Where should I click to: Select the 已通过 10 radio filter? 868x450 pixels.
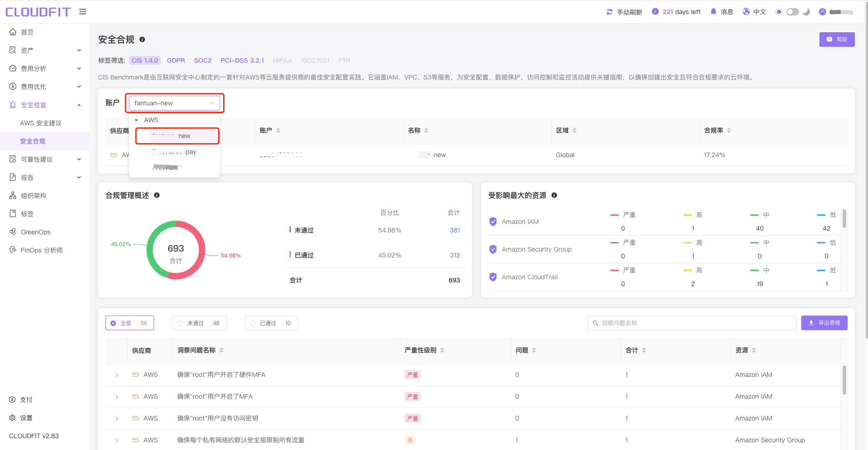271,323
